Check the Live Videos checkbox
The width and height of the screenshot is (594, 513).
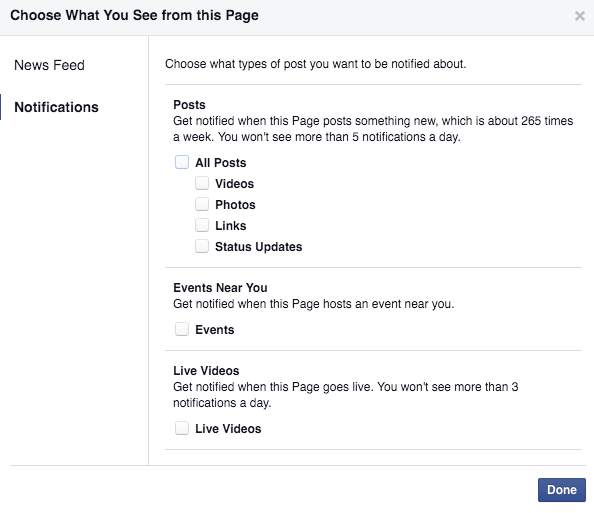pyautogui.click(x=182, y=428)
